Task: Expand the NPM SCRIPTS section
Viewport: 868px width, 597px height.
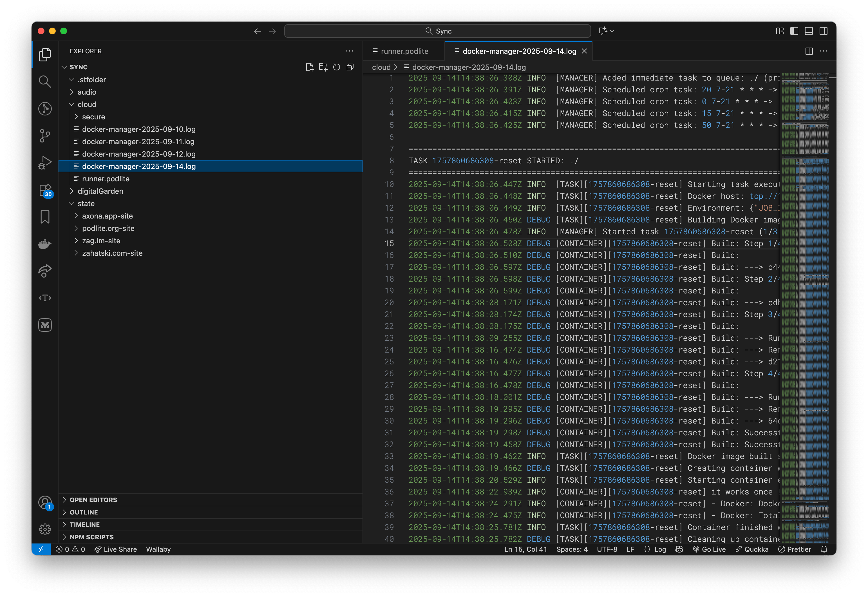Action: [211, 536]
